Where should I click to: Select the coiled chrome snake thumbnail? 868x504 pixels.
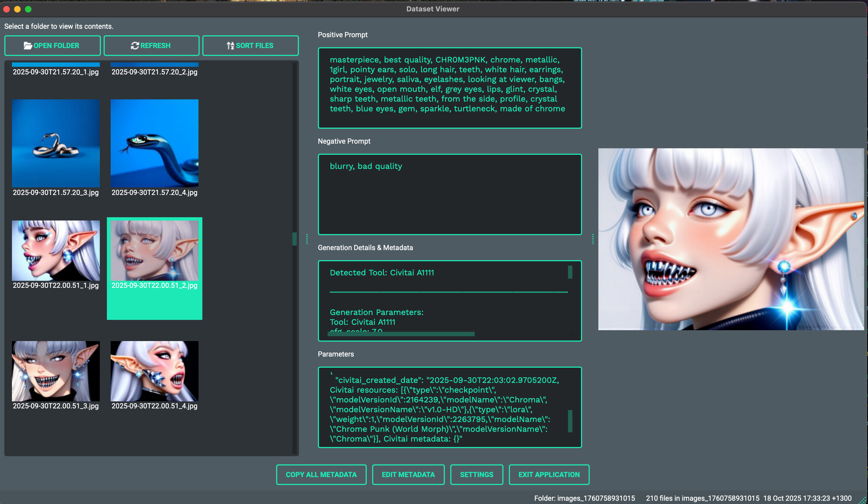(56, 143)
